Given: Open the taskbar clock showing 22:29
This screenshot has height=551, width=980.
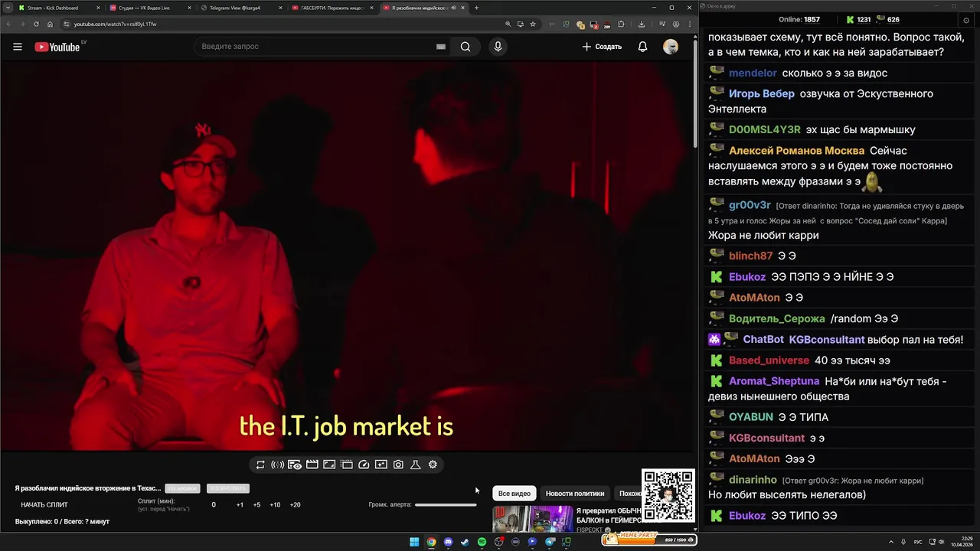Looking at the screenshot, I should pos(961,542).
